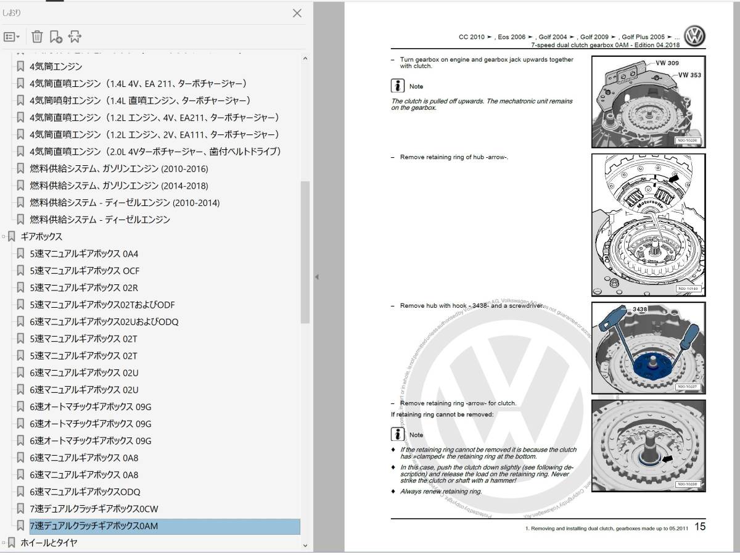740x560 pixels.
Task: Click bookmark icon beside 6速マニュアルギアボックス02UおよびODQ
Action: pos(20,322)
